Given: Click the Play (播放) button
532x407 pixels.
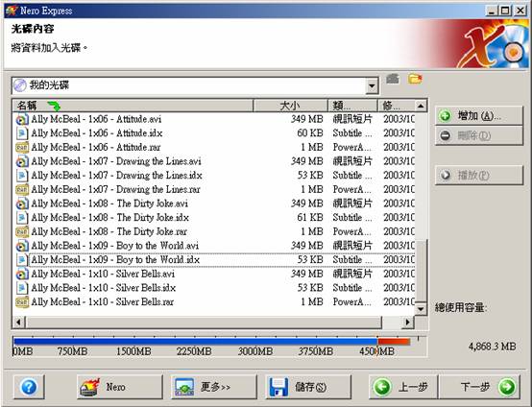Looking at the screenshot, I should [x=479, y=176].
